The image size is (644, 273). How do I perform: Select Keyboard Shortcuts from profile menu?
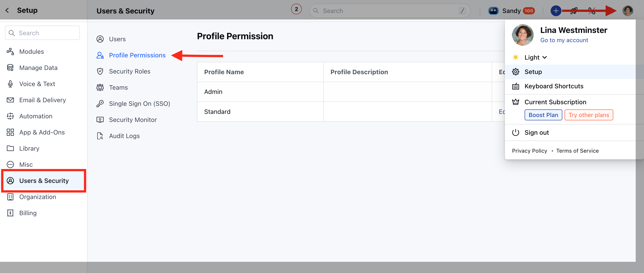pyautogui.click(x=554, y=86)
